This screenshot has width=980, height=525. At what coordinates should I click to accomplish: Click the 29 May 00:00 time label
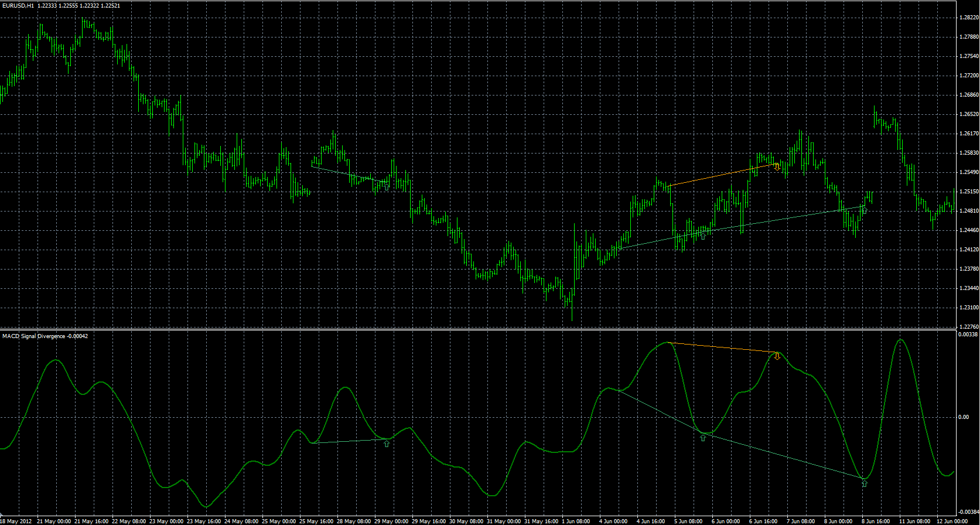coord(391,521)
